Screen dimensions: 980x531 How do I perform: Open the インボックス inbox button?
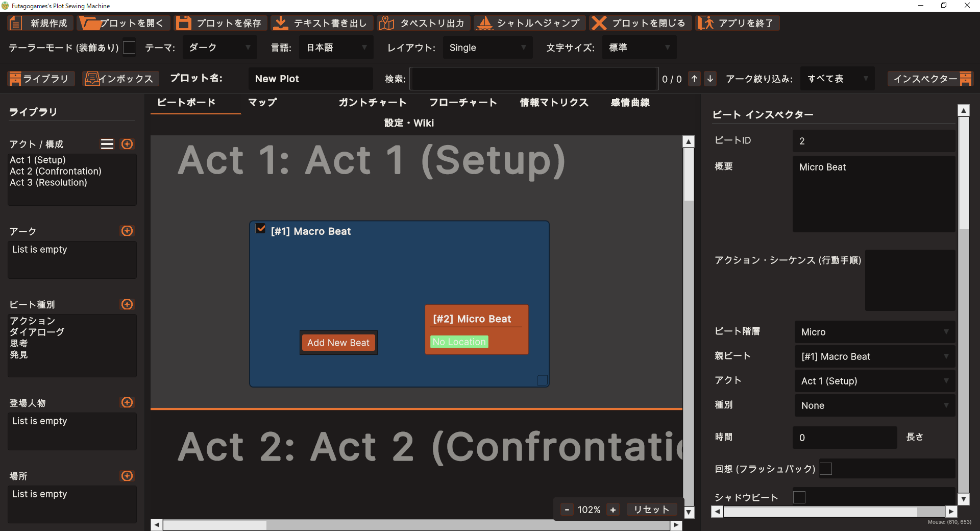pyautogui.click(x=121, y=79)
